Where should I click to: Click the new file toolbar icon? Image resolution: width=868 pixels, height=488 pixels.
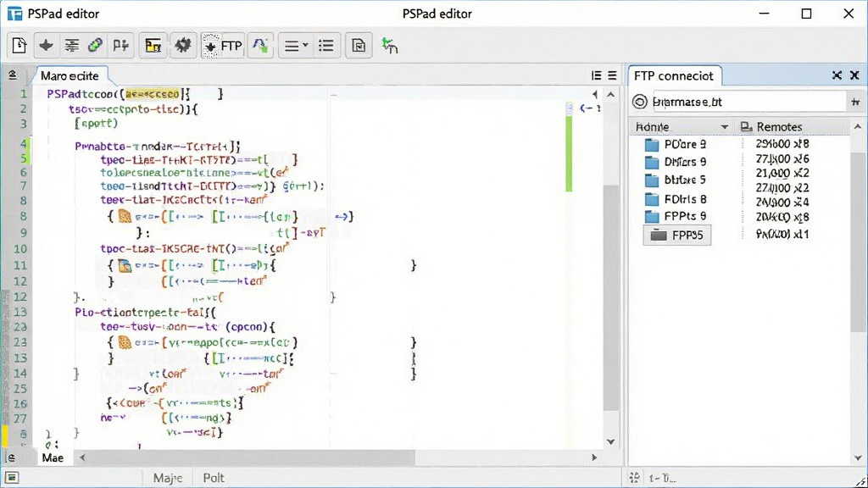[19, 46]
